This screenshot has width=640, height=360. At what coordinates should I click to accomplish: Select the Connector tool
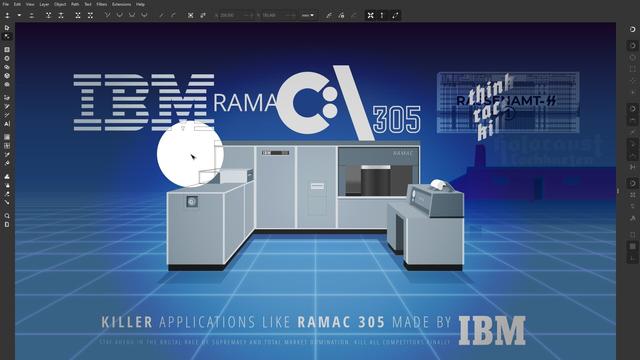[7, 202]
